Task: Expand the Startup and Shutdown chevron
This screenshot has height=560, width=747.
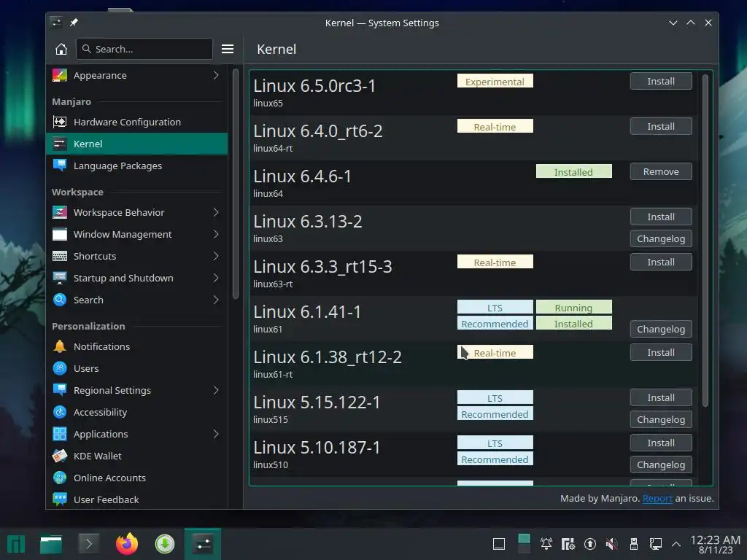Action: pos(216,278)
